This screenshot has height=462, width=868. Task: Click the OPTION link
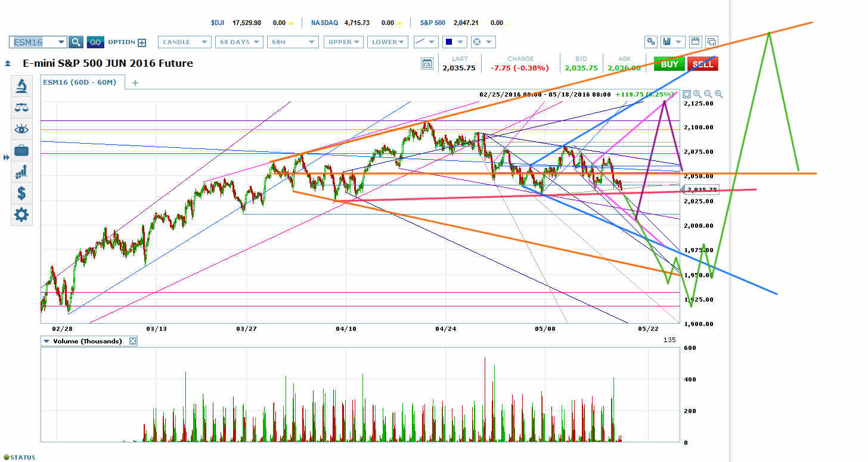coord(121,42)
